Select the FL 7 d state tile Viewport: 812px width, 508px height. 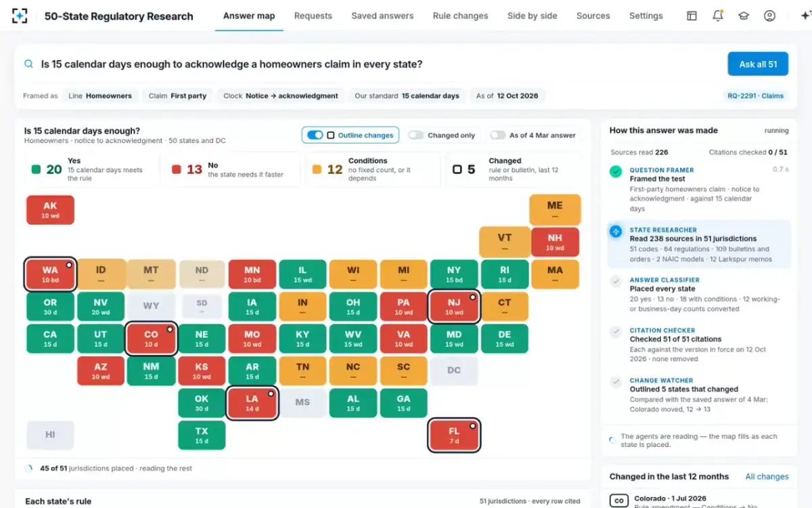(454, 435)
